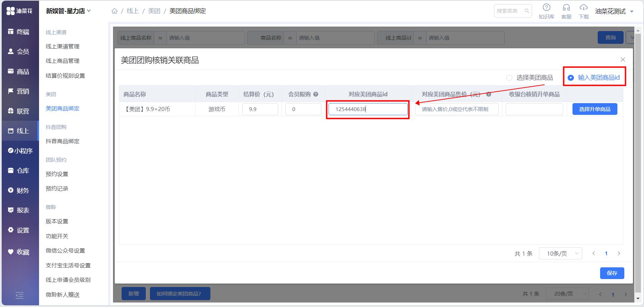
Task: Click the 结算价 input showing 9.9
Action: pyautogui.click(x=260, y=109)
